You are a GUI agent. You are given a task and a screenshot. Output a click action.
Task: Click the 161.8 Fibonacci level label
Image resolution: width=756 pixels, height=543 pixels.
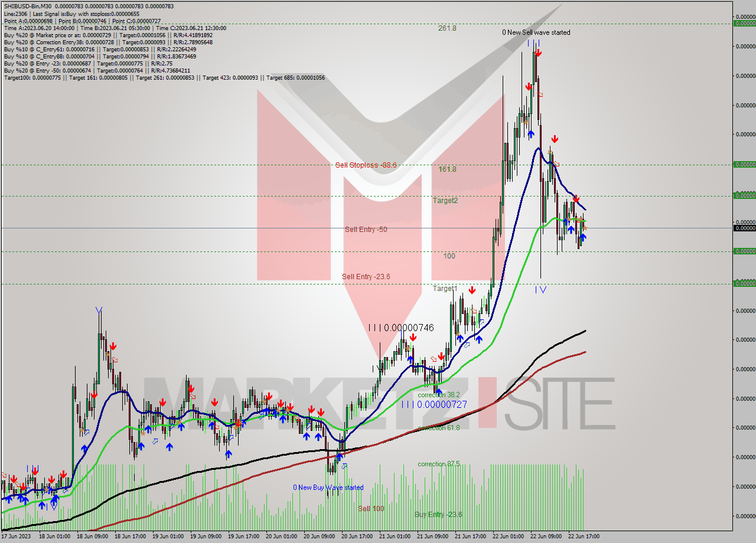[447, 169]
